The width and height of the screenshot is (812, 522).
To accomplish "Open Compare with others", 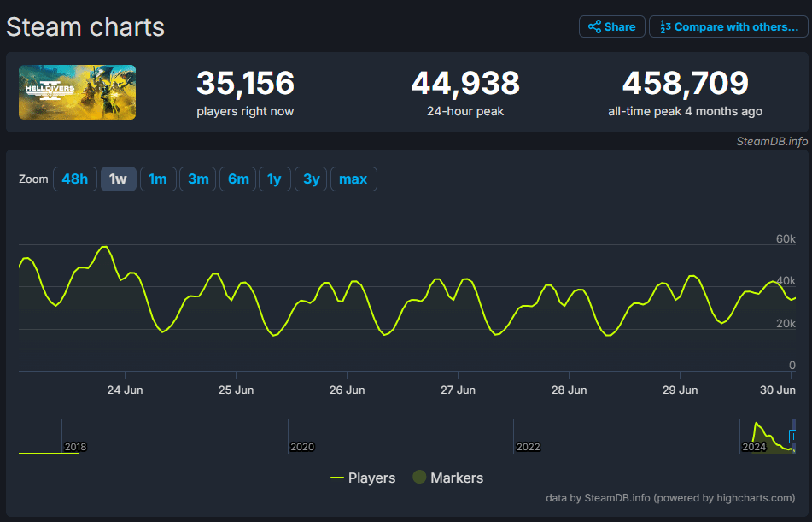I will pyautogui.click(x=728, y=26).
